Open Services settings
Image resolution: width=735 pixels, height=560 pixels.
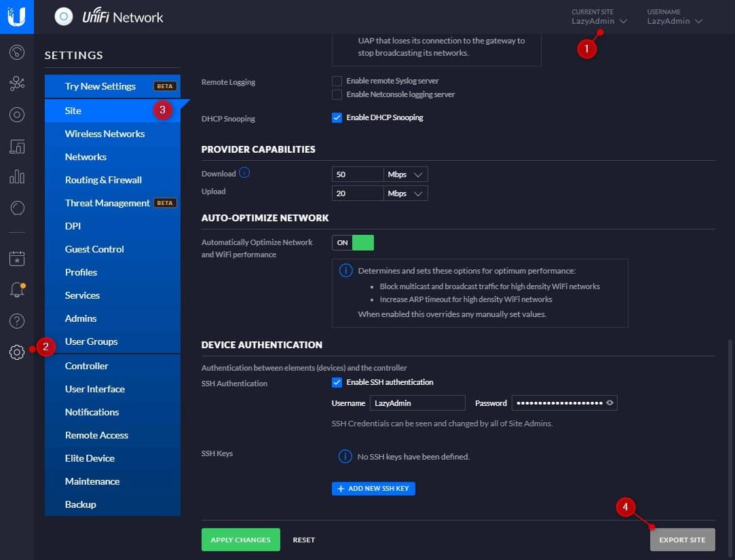pos(113,295)
